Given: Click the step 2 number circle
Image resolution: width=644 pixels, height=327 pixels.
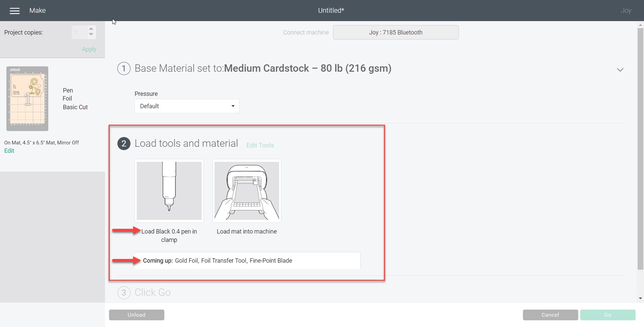Looking at the screenshot, I should click(x=124, y=143).
